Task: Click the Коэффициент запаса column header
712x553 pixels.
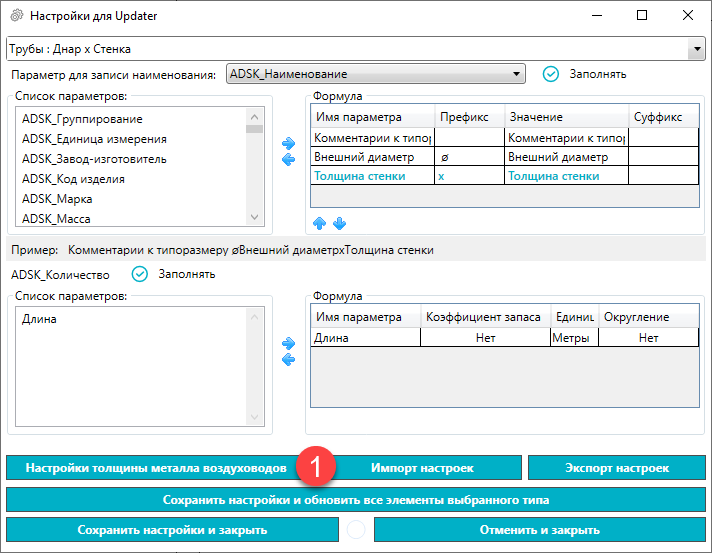Action: point(485,317)
